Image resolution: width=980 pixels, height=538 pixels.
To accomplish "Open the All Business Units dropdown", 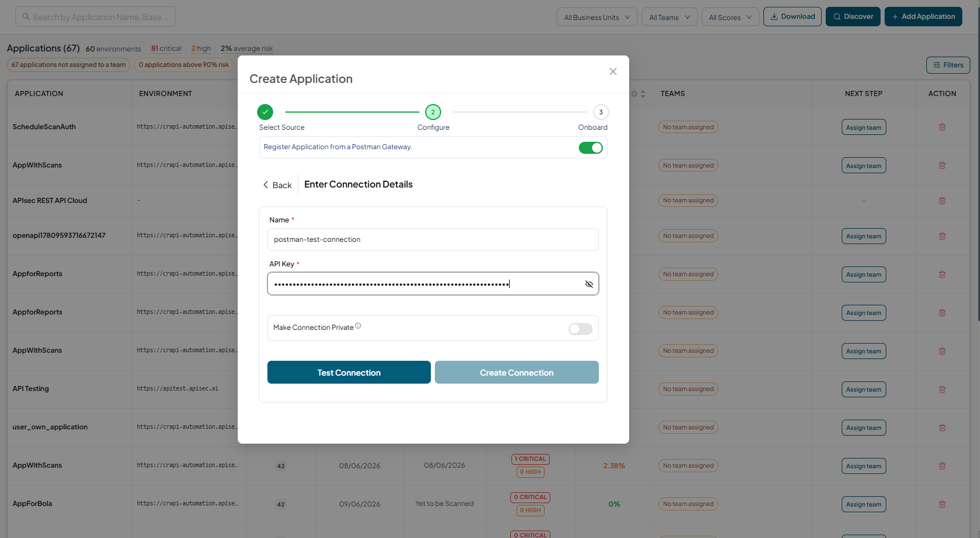I will [597, 17].
